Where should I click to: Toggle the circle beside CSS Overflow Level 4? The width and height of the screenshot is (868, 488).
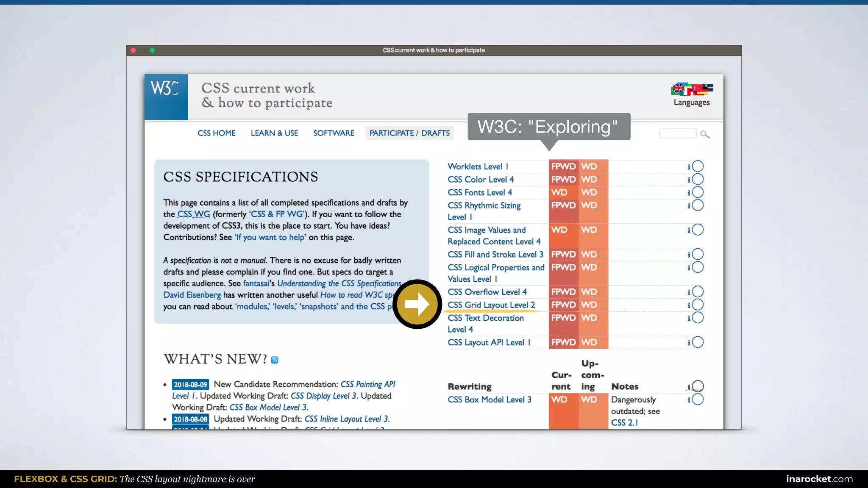[698, 291]
